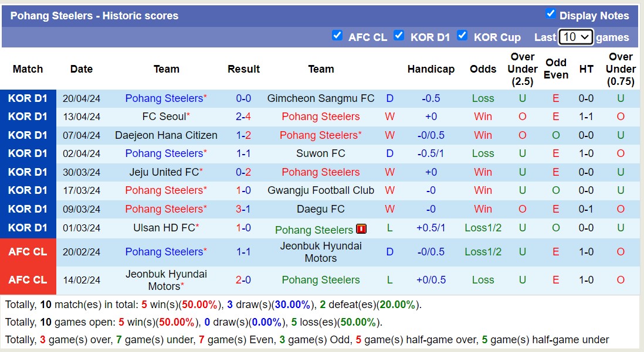Disable the Display Notes checkbox
Viewport: 644px width, 352px height.
pos(550,15)
